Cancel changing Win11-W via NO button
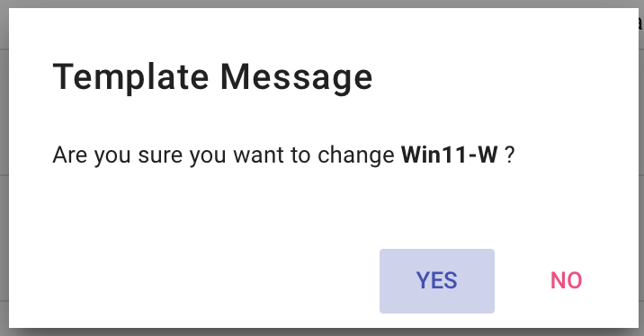 (x=566, y=281)
